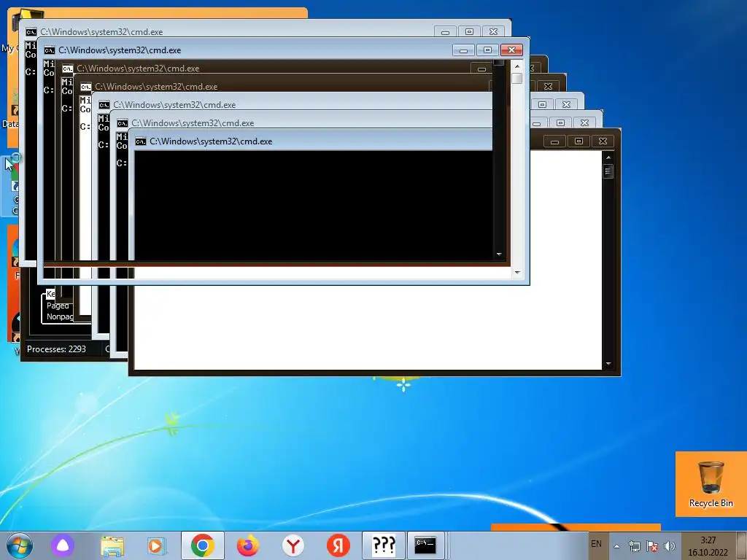Open the Action Center flag icon
Image resolution: width=747 pixels, height=560 pixels.
click(x=652, y=546)
